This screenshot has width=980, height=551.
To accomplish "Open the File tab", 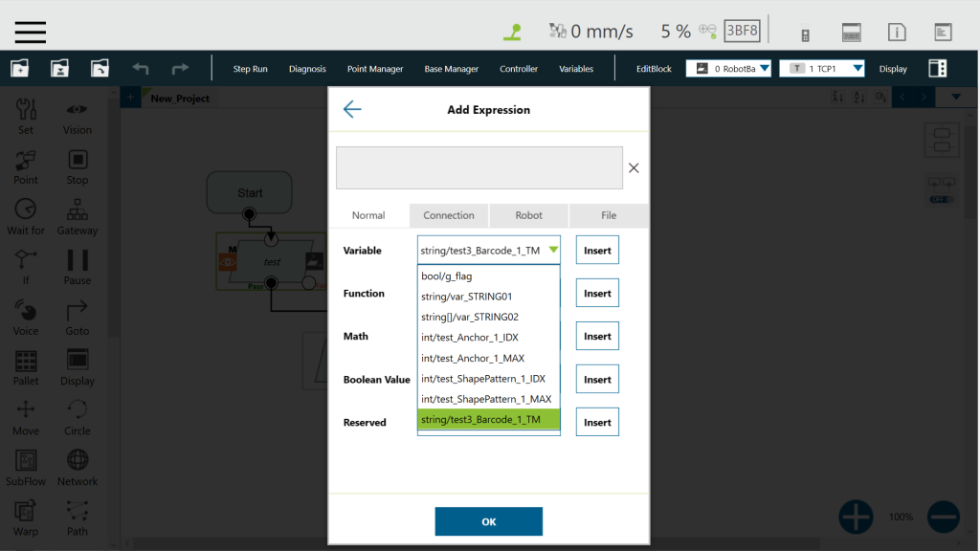I will point(608,215).
